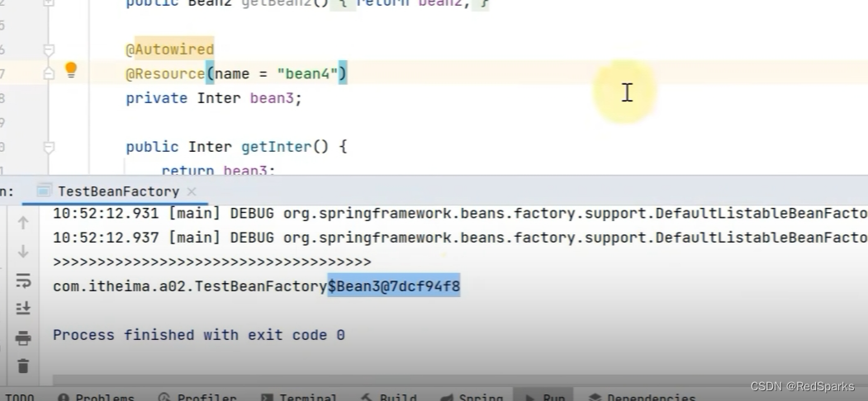Viewport: 868px width, 401px height.
Task: Click the @Resource annotation text
Action: point(165,73)
